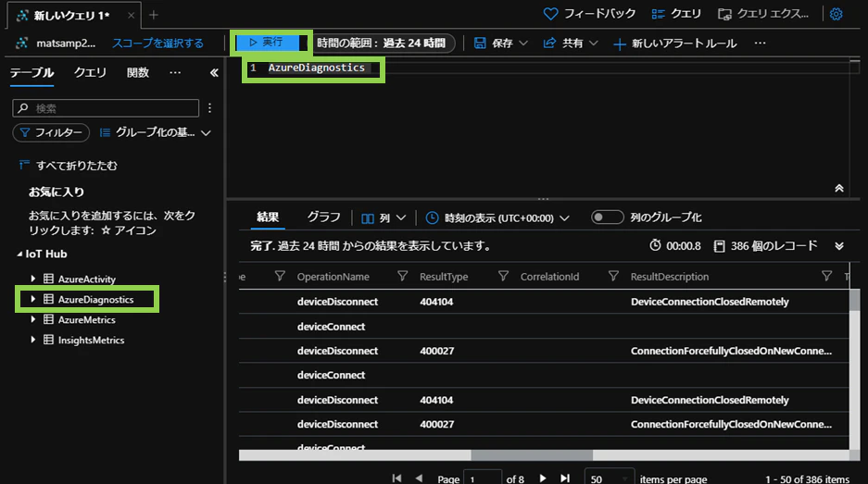Edit the Page number field
The image size is (868, 484).
coord(483,478)
